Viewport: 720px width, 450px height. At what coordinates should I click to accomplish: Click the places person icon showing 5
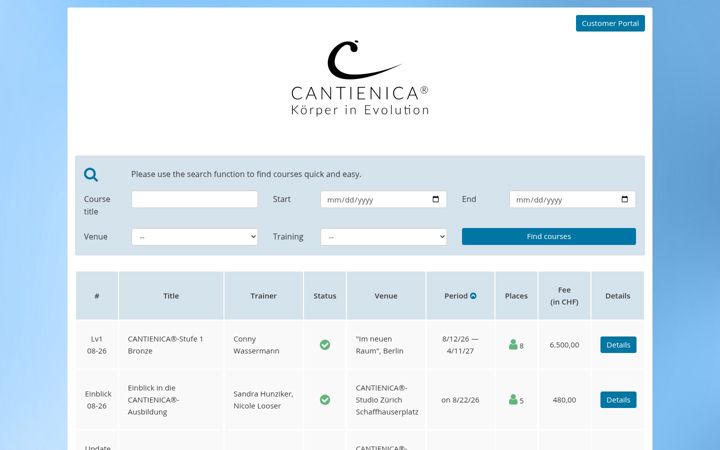point(513,399)
